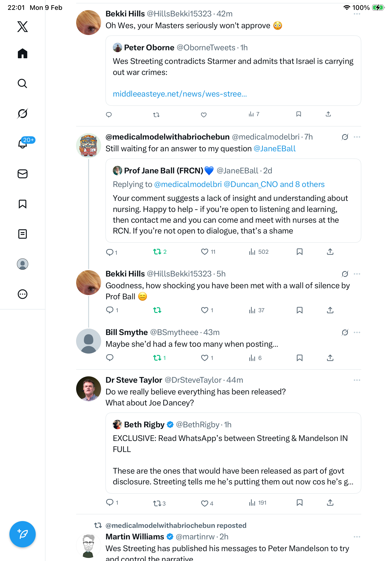The width and height of the screenshot is (392, 561).
Task: Open more options on Dr Steve Taylor's post
Action: coord(357,380)
